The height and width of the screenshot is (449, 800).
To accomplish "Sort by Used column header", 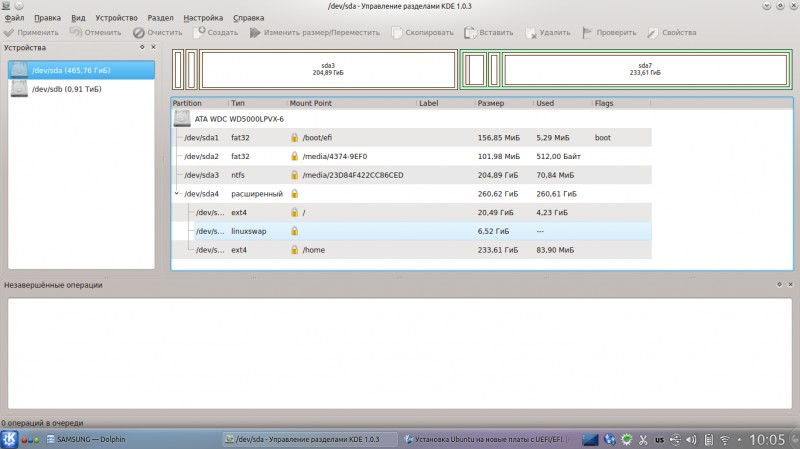I will coord(563,103).
